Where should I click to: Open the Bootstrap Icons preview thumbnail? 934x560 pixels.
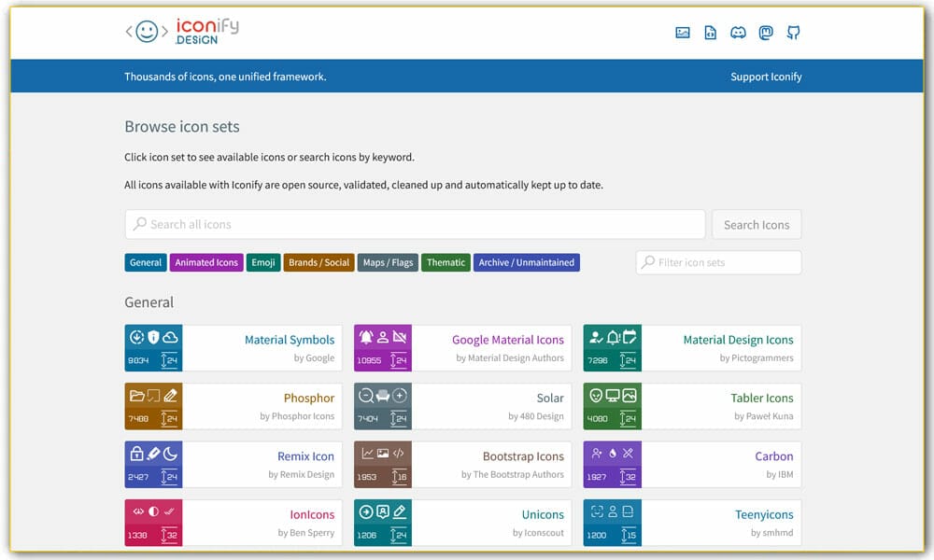[x=382, y=464]
